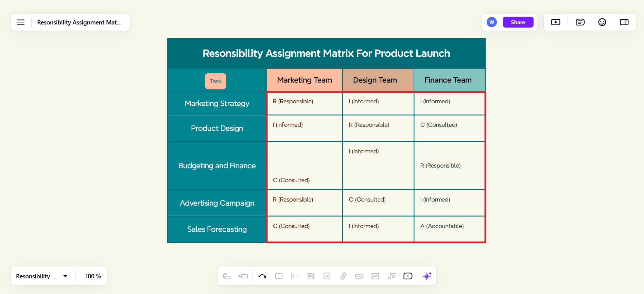Click R (Responsible) in Marketing Strategy row
This screenshot has height=294, width=644.
(x=293, y=101)
